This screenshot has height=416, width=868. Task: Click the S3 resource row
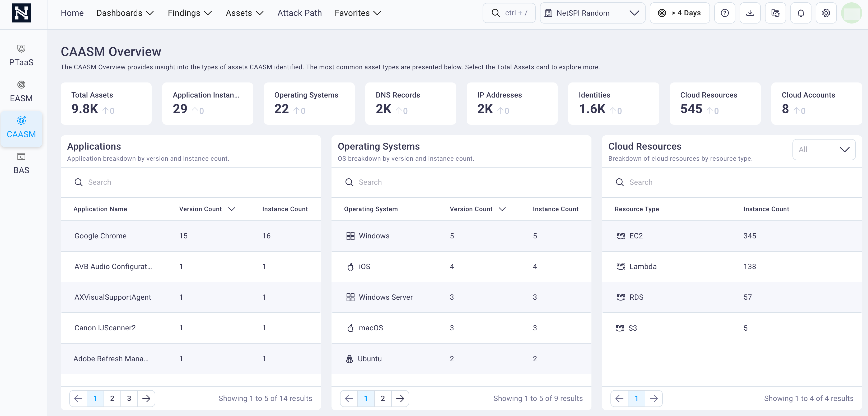(x=732, y=328)
